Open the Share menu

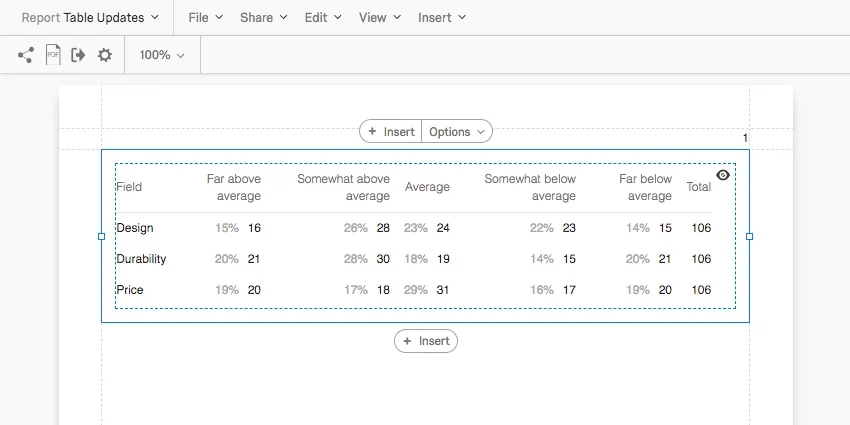263,17
